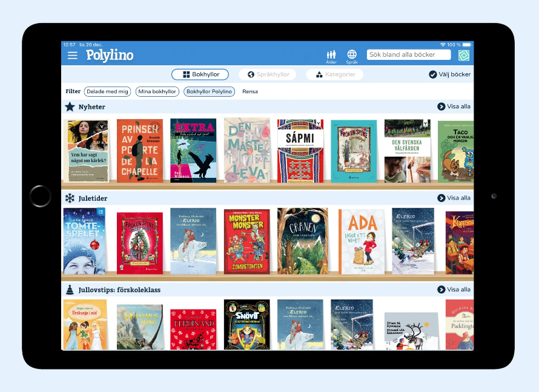Open ice hockey 'Elfrid' book in Juletider
The height and width of the screenshot is (392, 539).
point(413,241)
